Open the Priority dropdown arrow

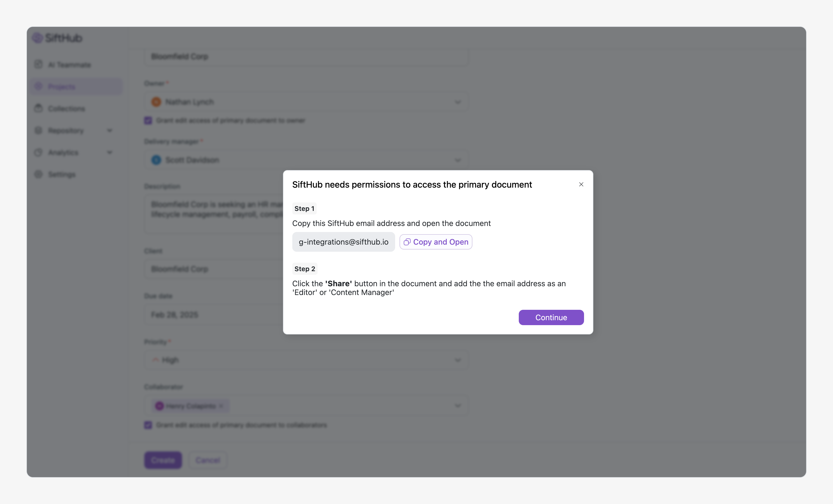(458, 360)
